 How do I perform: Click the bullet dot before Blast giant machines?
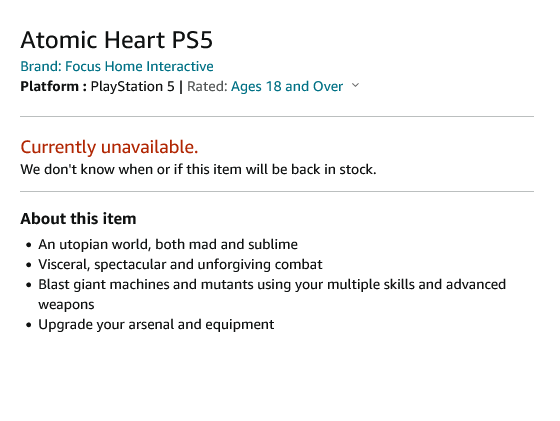click(x=29, y=285)
